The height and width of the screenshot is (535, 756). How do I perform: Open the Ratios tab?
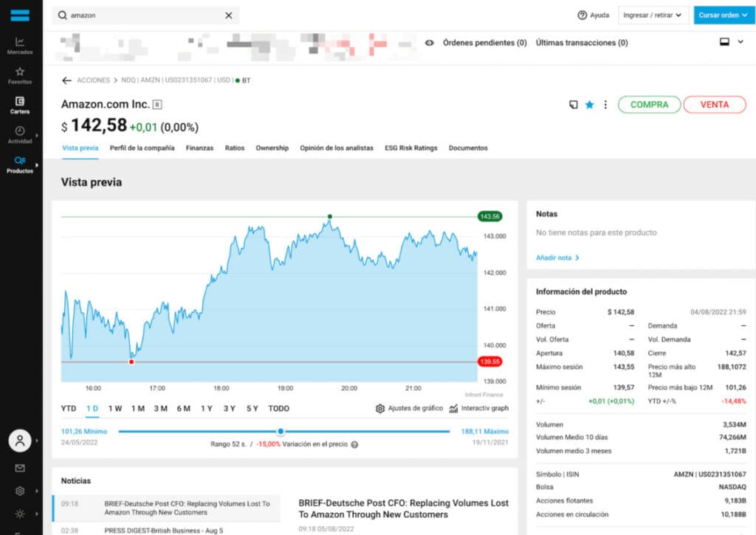point(235,148)
